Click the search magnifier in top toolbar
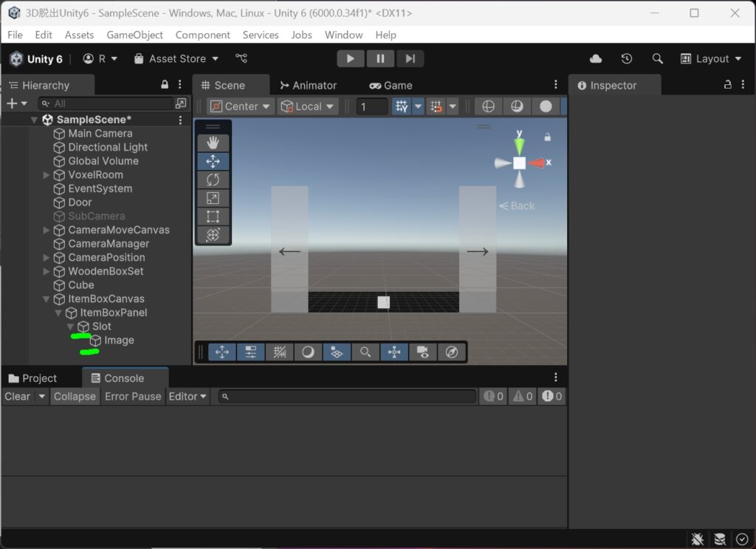Image resolution: width=756 pixels, height=549 pixels. point(657,59)
